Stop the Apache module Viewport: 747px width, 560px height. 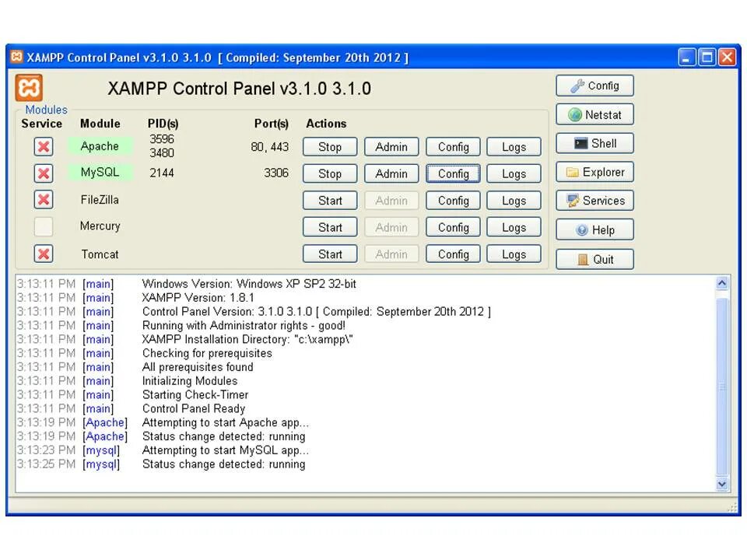click(330, 147)
